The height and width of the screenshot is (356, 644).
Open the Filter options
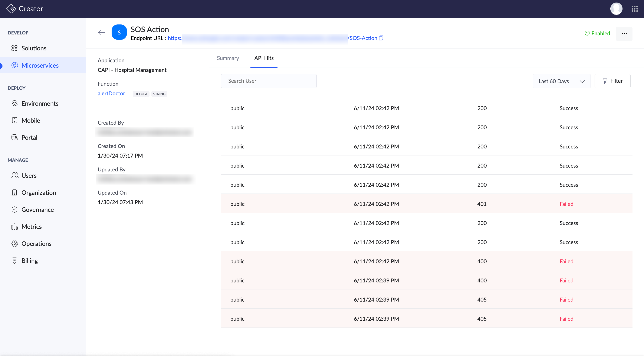click(x=612, y=81)
